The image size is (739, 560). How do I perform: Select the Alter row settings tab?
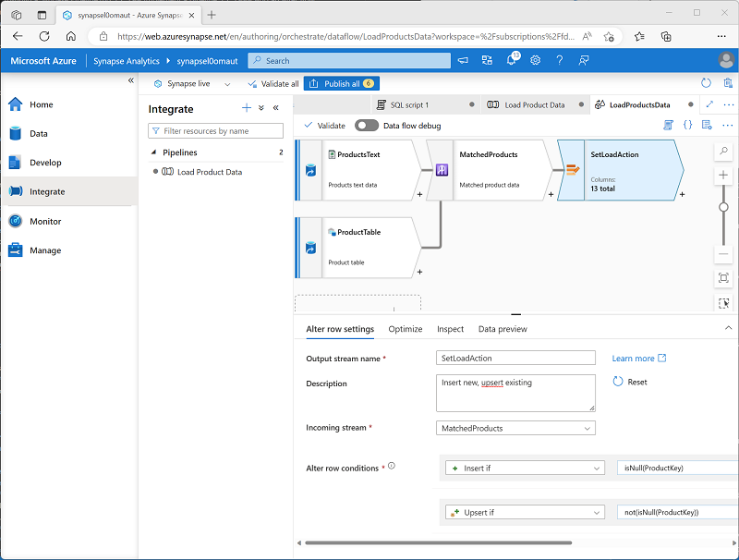[340, 329]
